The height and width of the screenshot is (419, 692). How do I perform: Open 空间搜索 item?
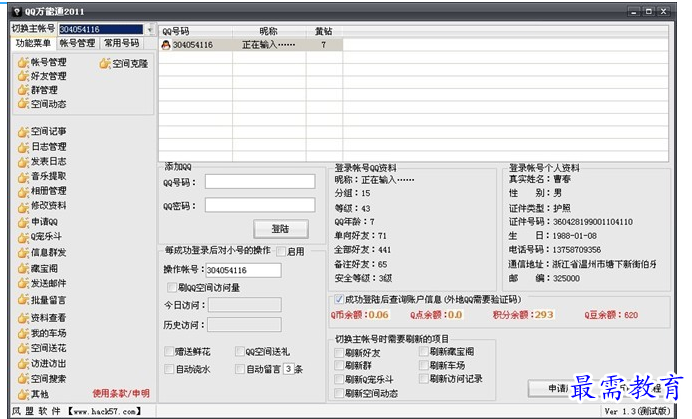42,379
